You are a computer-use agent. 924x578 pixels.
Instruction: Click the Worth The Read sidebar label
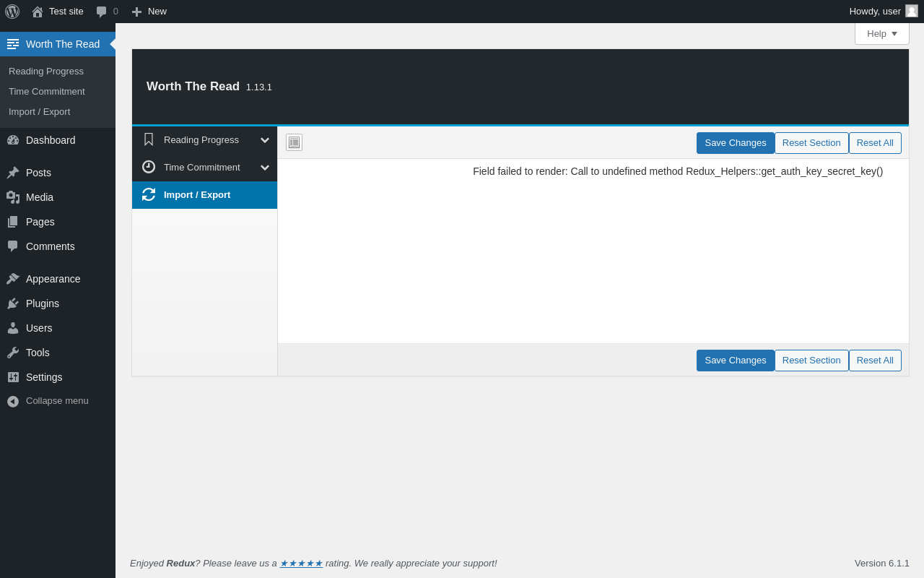point(63,44)
